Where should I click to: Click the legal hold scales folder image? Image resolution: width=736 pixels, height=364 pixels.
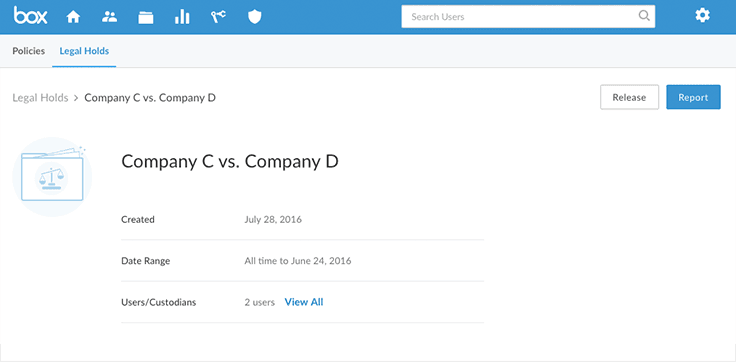coord(52,177)
